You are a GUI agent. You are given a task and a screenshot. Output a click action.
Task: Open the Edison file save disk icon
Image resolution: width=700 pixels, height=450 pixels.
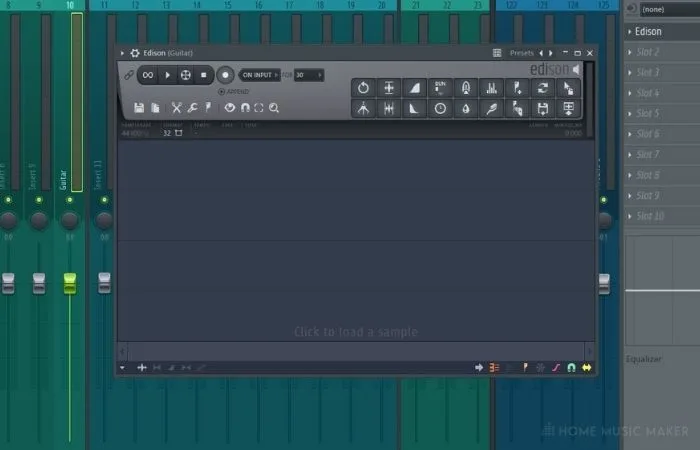(x=139, y=108)
